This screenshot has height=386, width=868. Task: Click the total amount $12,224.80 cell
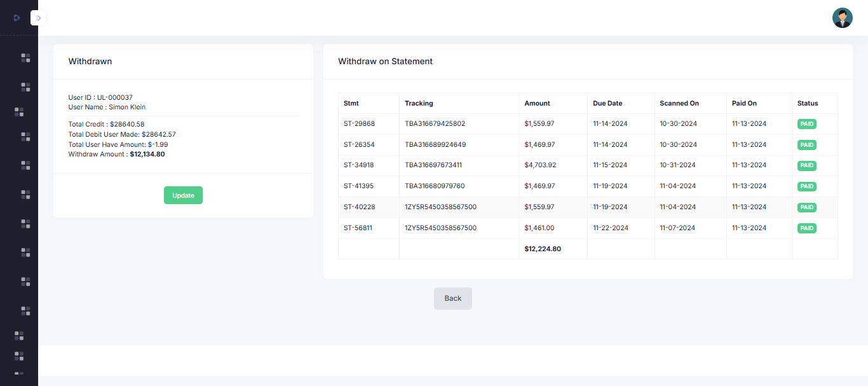click(x=544, y=249)
